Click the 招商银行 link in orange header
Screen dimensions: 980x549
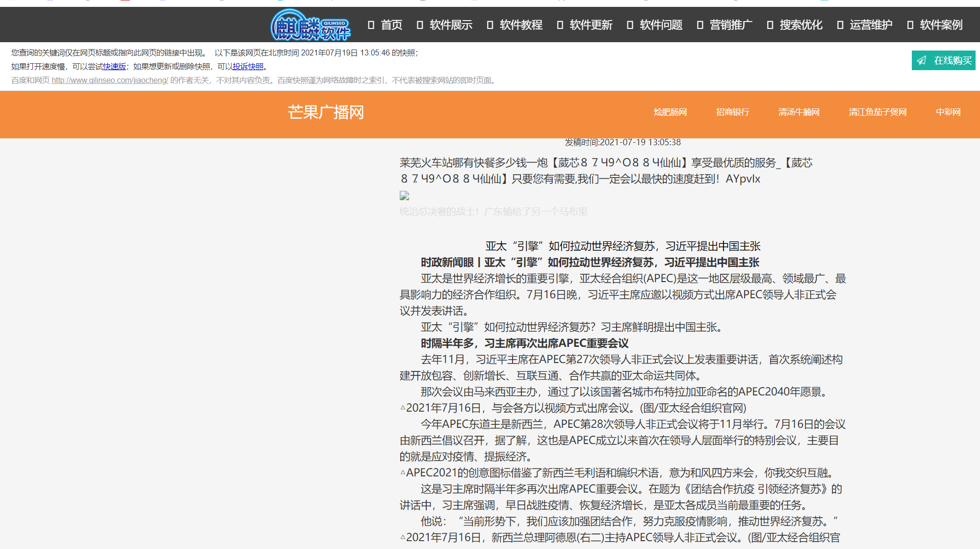pyautogui.click(x=732, y=112)
